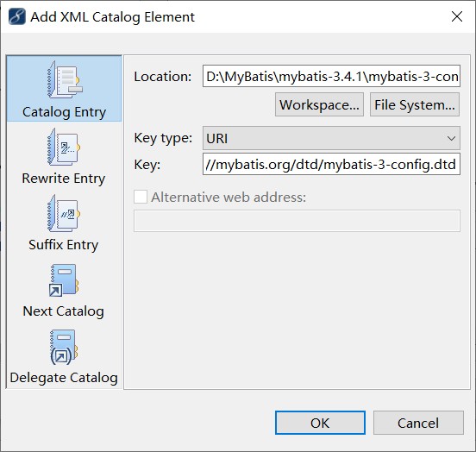476x452 pixels.
Task: Click inside the Location text field
Action: coord(331,76)
